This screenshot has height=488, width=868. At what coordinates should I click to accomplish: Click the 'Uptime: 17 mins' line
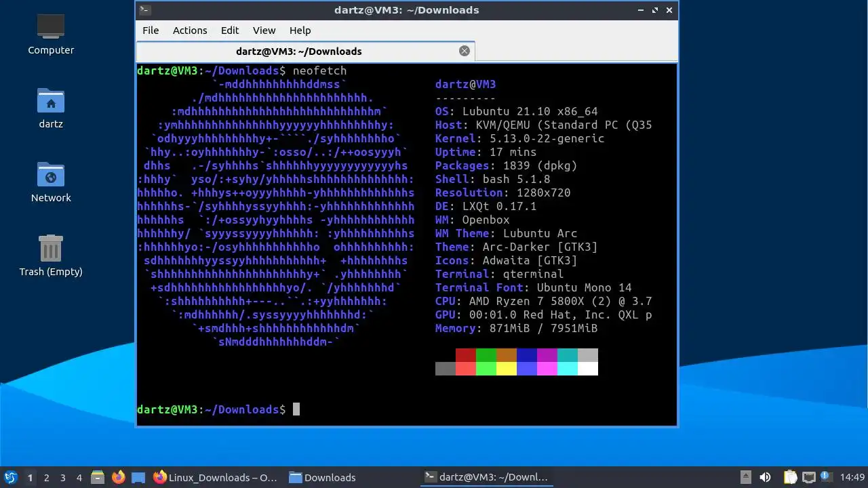coord(486,152)
